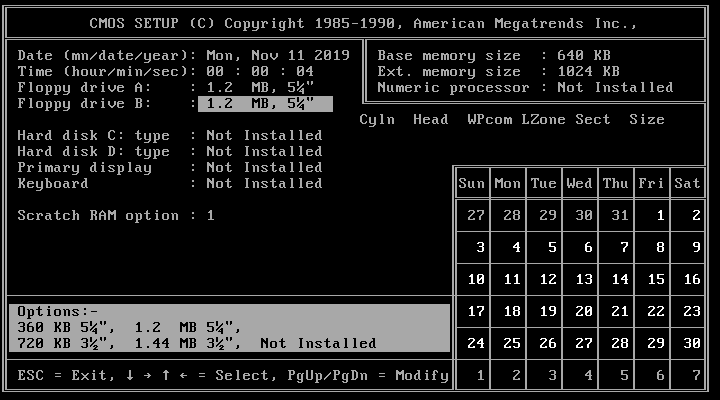Select the Keyboard setting value

click(x=264, y=184)
